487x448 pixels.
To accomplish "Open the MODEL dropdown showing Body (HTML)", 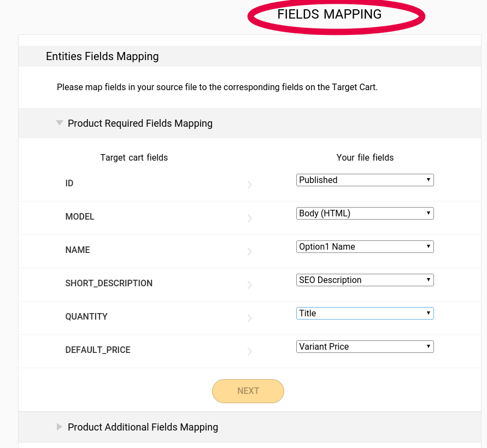I will pyautogui.click(x=365, y=213).
